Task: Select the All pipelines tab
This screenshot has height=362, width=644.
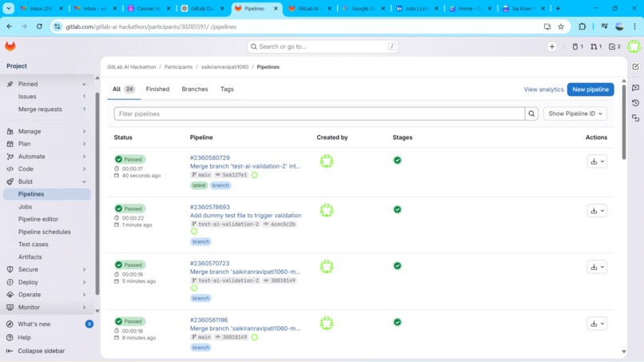Action: click(124, 90)
